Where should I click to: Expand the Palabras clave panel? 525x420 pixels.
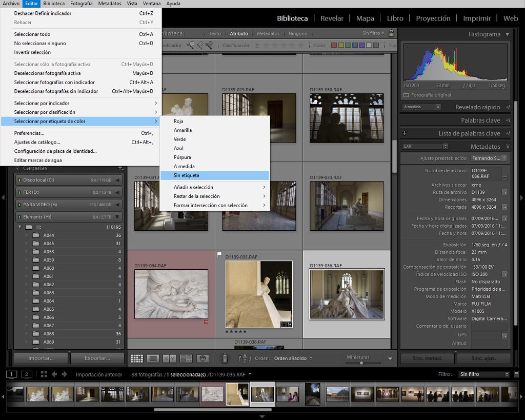click(x=508, y=120)
